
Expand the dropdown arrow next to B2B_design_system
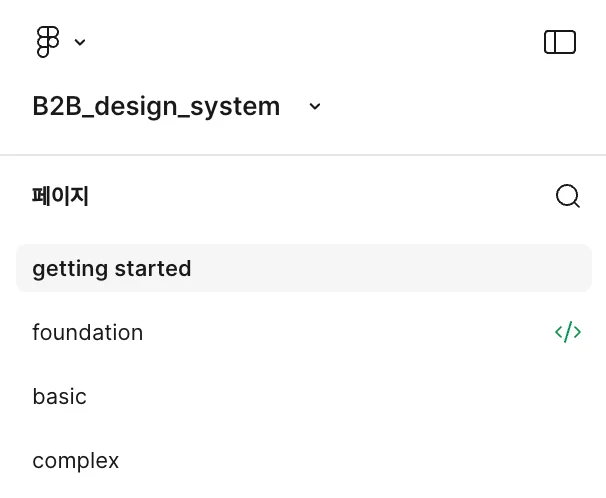pyautogui.click(x=315, y=106)
